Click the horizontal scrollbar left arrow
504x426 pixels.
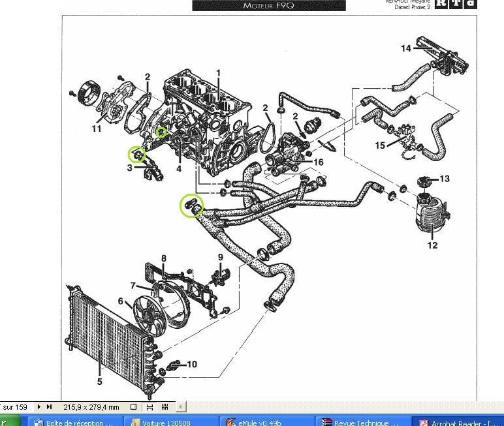[180, 407]
